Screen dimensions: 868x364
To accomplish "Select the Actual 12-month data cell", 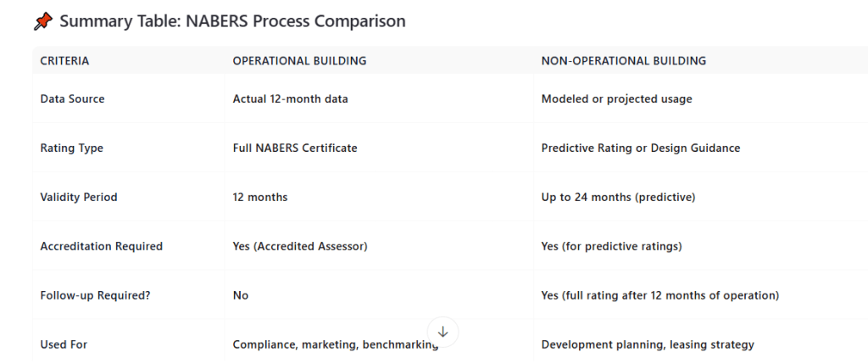I will pos(290,99).
